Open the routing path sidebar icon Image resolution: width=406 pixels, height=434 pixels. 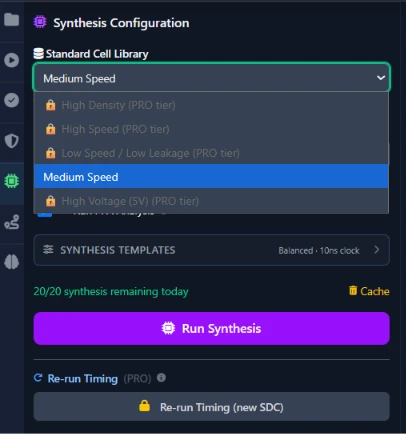(12, 222)
